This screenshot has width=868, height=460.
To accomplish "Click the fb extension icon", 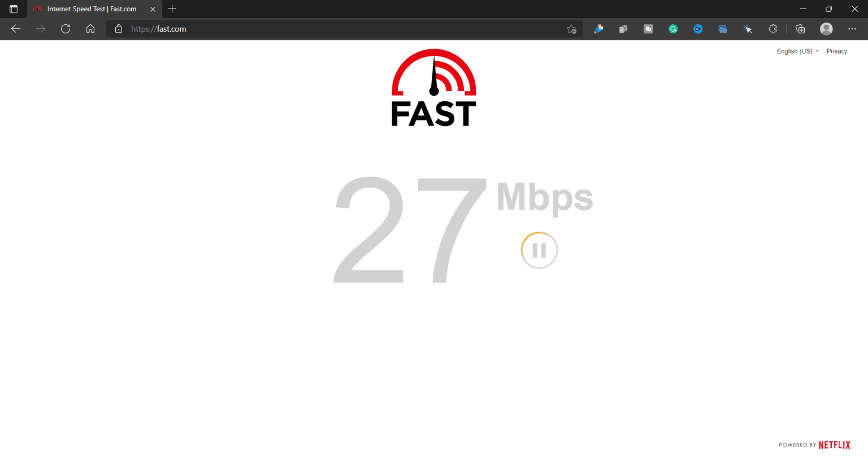I will (648, 29).
